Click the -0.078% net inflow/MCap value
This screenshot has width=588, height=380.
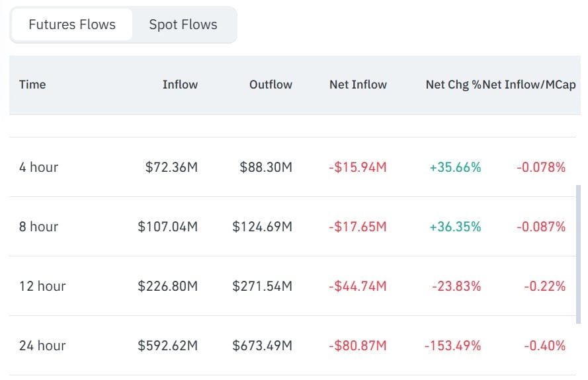541,167
